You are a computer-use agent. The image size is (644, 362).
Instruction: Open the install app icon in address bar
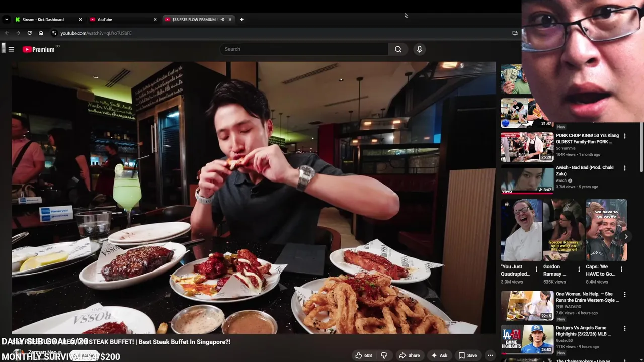click(515, 33)
